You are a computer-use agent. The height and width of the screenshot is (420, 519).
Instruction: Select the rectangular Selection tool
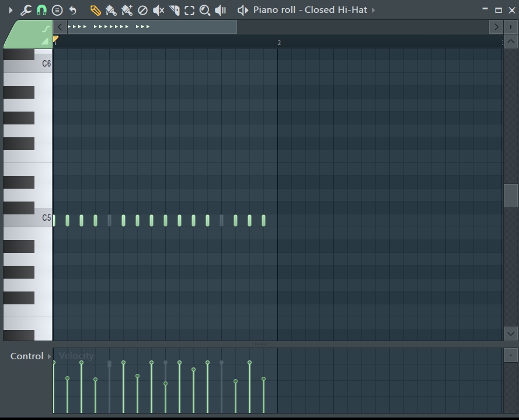coord(189,10)
